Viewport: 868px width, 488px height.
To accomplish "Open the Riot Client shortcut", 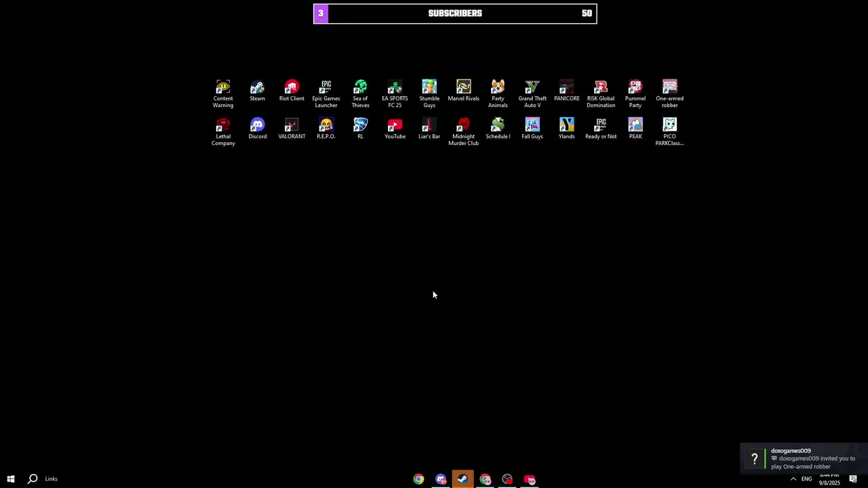I will (x=292, y=90).
